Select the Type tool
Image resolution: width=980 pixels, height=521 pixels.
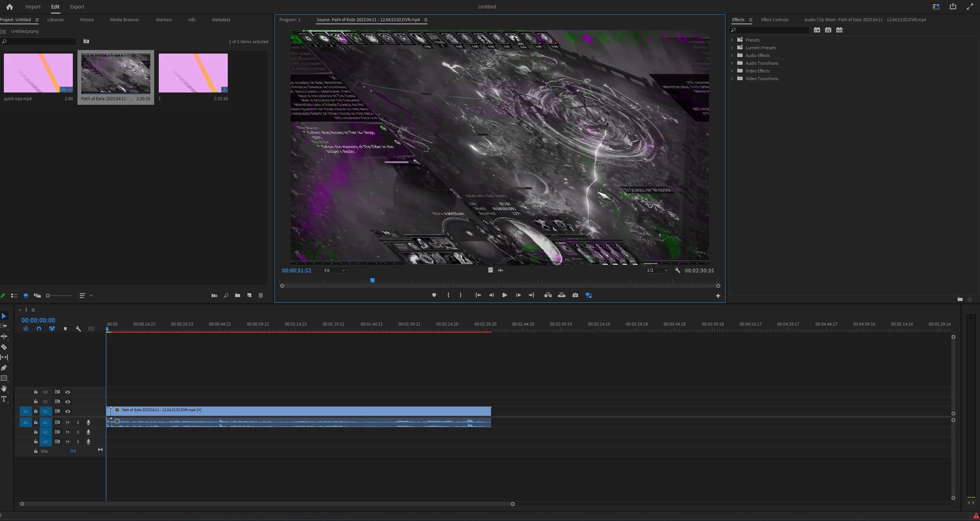[4, 399]
